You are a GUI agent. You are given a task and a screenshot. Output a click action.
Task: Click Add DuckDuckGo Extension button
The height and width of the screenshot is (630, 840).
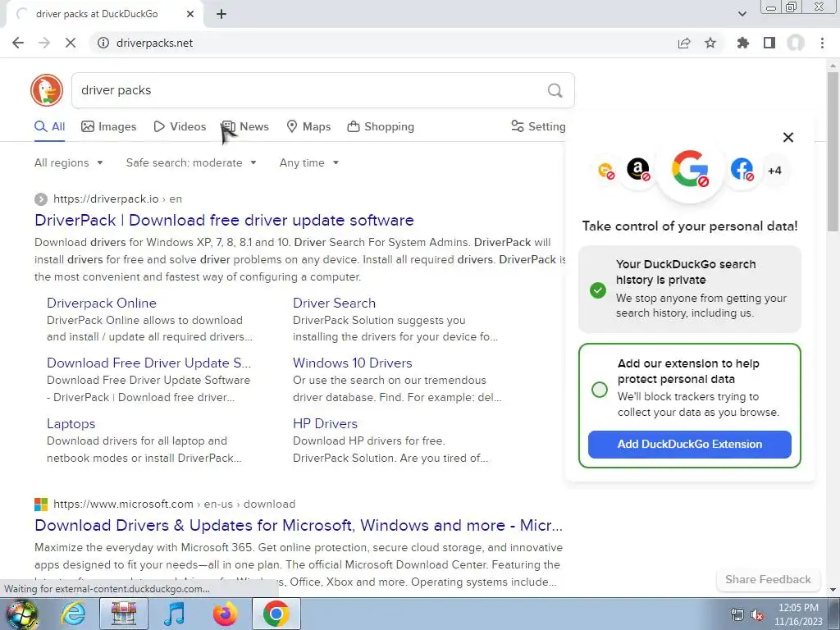[x=689, y=444]
